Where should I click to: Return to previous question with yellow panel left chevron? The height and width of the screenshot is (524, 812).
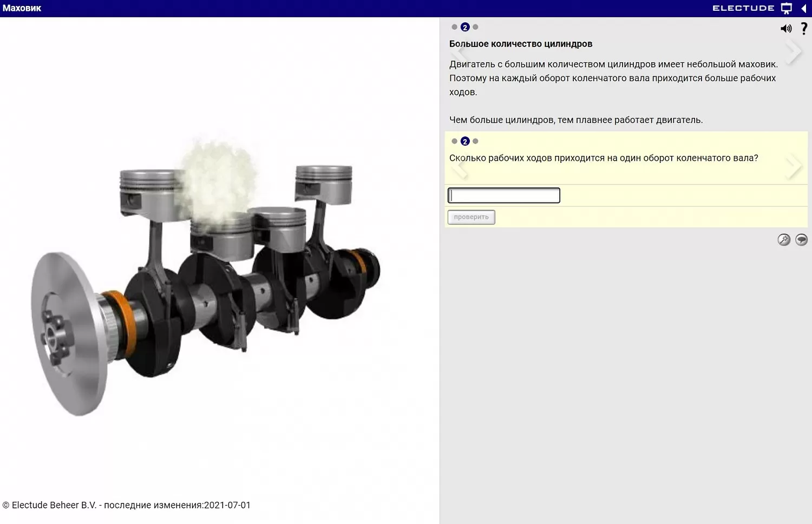tap(460, 168)
